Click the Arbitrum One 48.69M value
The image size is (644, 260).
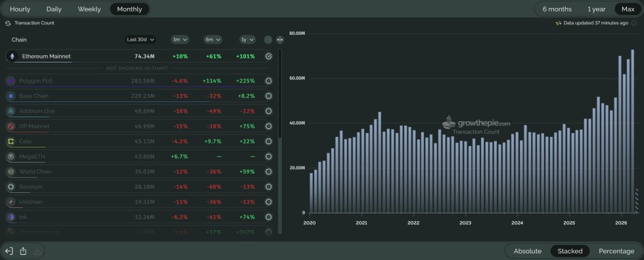click(x=145, y=111)
